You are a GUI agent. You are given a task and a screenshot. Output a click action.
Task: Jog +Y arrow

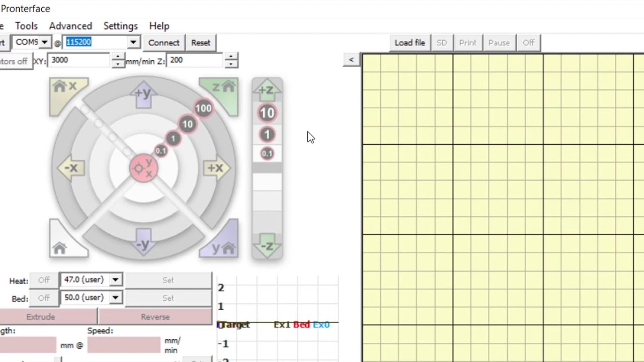point(143,96)
